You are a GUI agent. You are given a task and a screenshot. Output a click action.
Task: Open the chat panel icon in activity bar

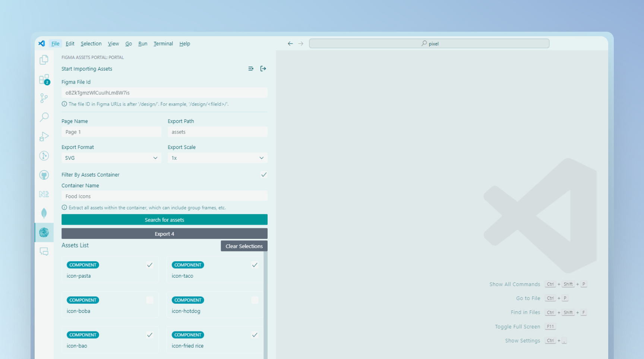44,252
